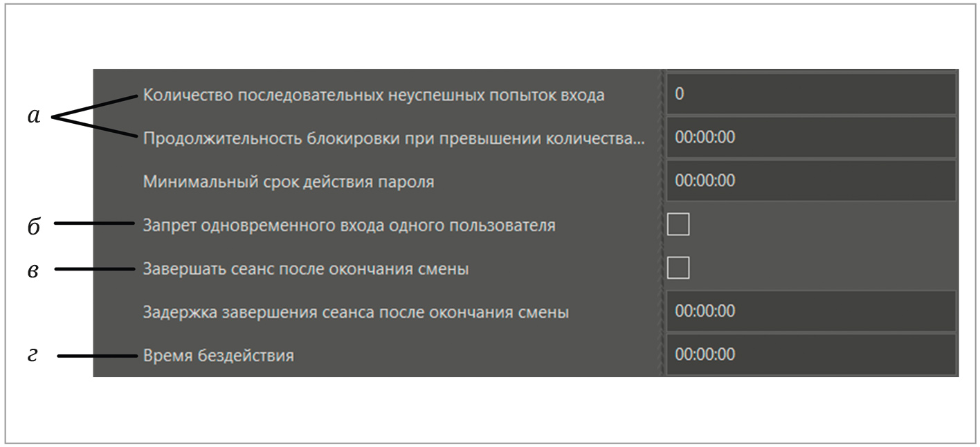The width and height of the screenshot is (980, 447).
Task: Select the Время бездействия row label
Action: (x=218, y=356)
